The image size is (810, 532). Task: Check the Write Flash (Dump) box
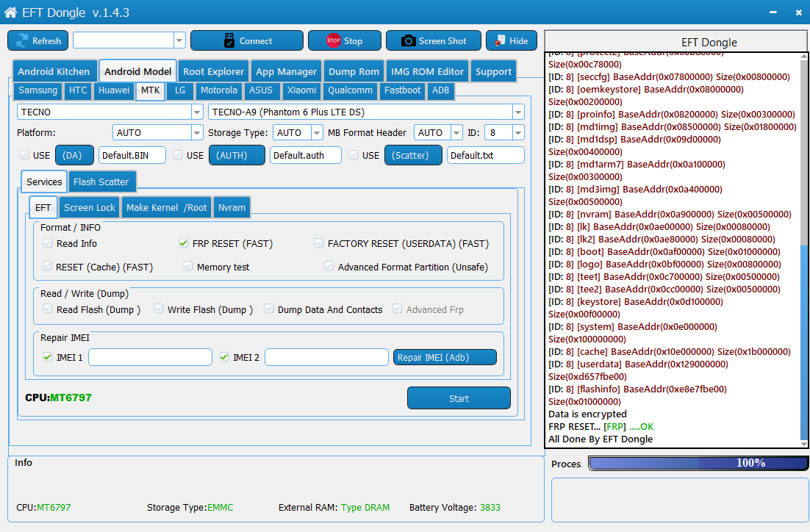[x=159, y=309]
